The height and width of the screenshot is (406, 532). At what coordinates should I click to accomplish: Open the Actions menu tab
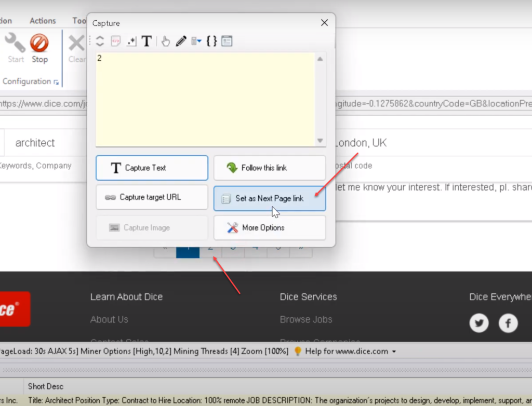point(43,21)
